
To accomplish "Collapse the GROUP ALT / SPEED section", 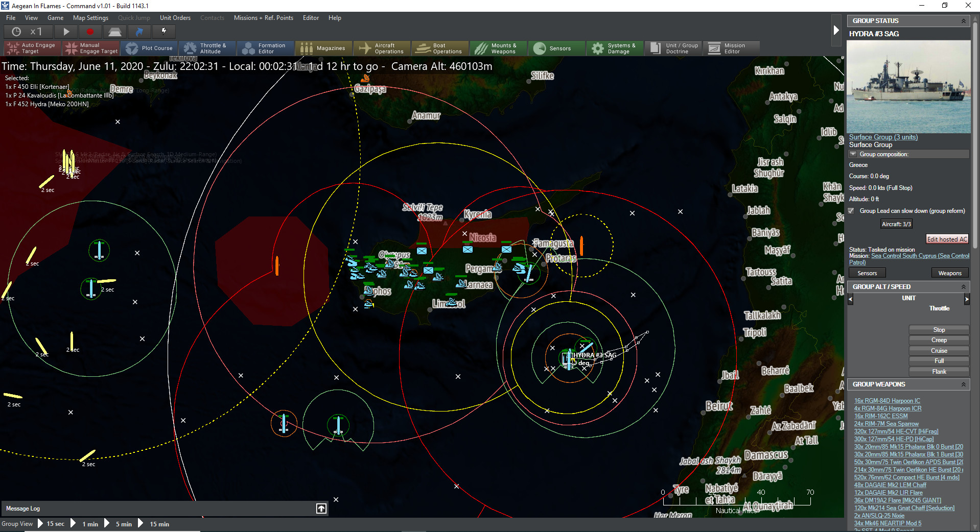I will coord(965,286).
